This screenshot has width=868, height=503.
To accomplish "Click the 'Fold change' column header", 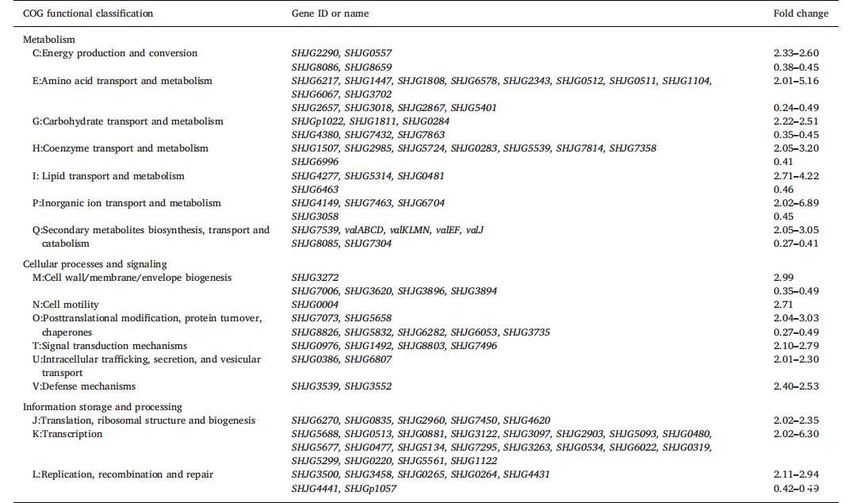I will click(x=801, y=13).
